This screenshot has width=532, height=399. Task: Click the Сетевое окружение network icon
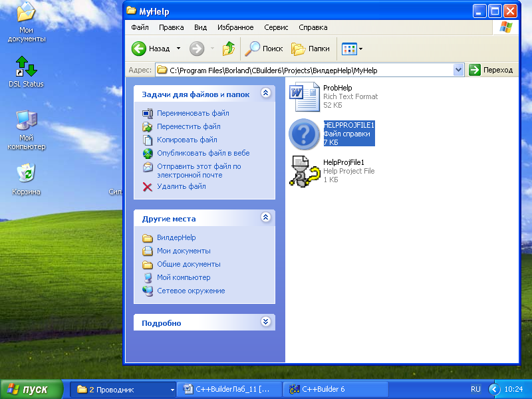147,291
